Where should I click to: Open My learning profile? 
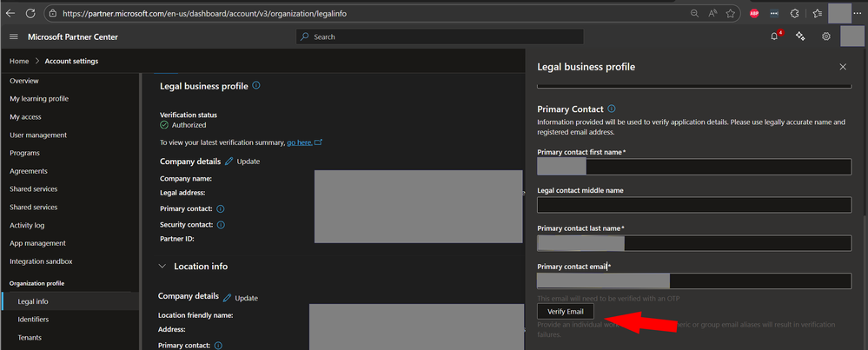(x=39, y=99)
